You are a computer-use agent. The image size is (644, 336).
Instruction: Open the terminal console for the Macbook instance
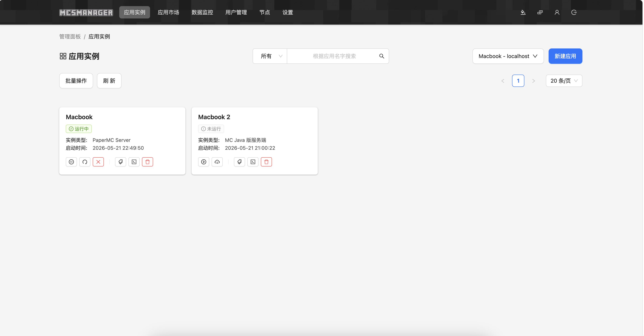click(x=134, y=162)
